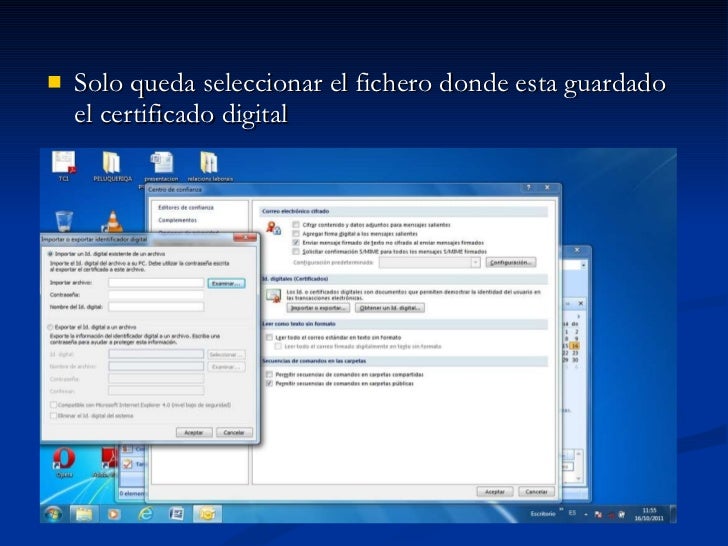Click the active 'Examinar...' button for import file

coord(225,283)
